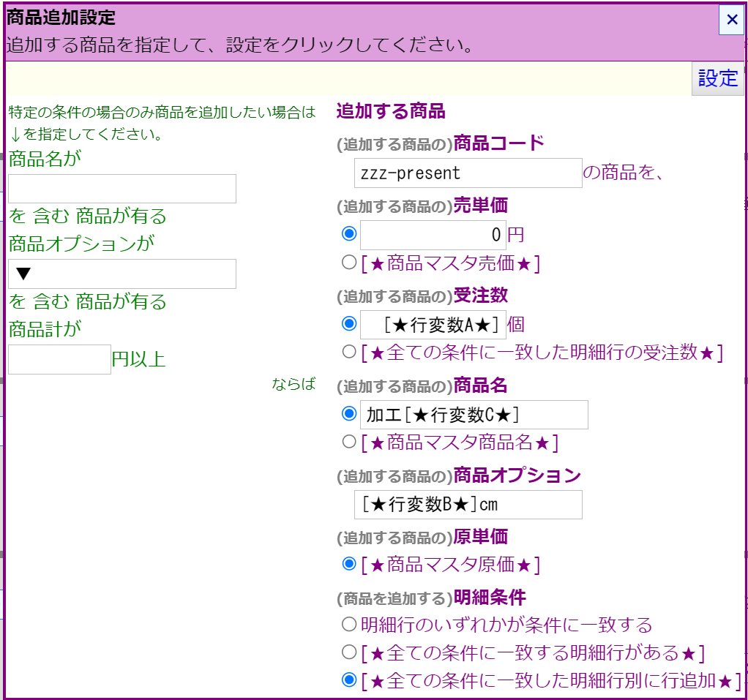Select 明細行のいずれかが条件に一致する radio option
This screenshot has height=700, width=748.
click(x=349, y=625)
